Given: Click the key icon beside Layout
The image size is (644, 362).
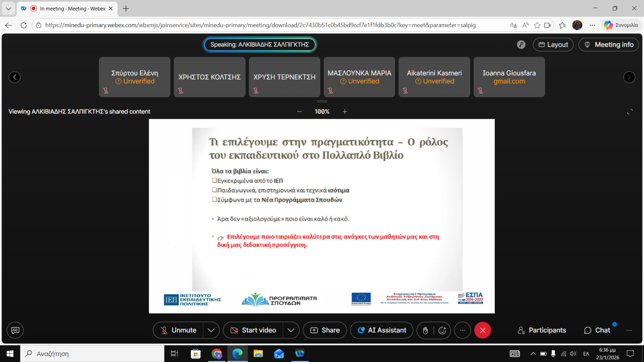Looking at the screenshot, I should (x=521, y=45).
